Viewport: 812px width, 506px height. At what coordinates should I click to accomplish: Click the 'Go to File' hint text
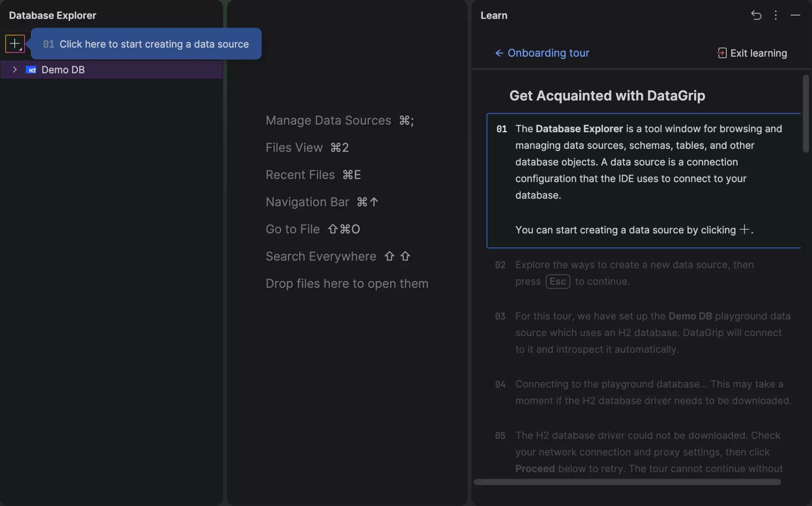pyautogui.click(x=293, y=229)
